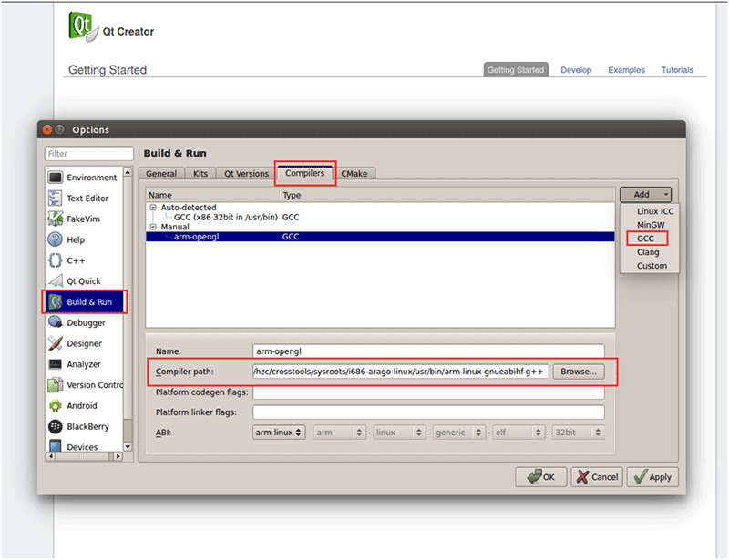The height and width of the screenshot is (560, 729).
Task: Switch to the Qt Versions tab
Action: tap(246, 173)
